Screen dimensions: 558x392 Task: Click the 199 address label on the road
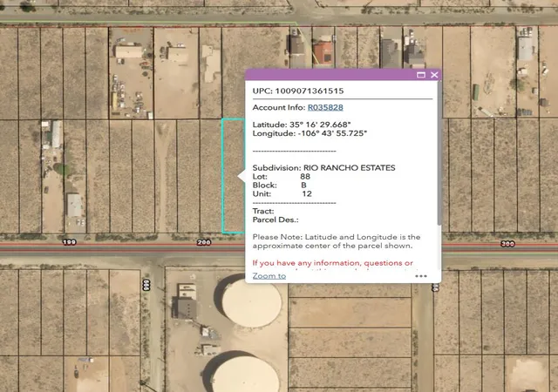[69, 242]
